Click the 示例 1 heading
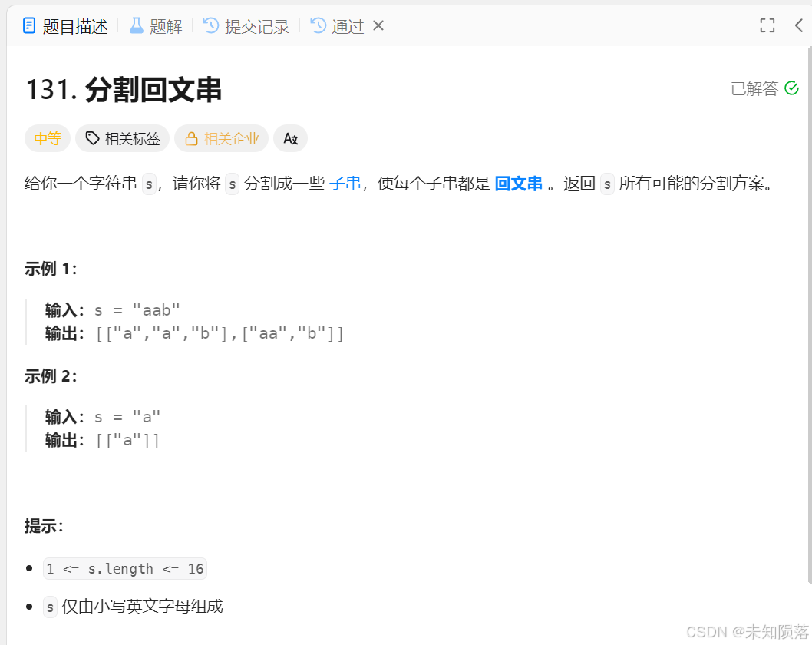Viewport: 812px width, 645px height. (x=50, y=268)
